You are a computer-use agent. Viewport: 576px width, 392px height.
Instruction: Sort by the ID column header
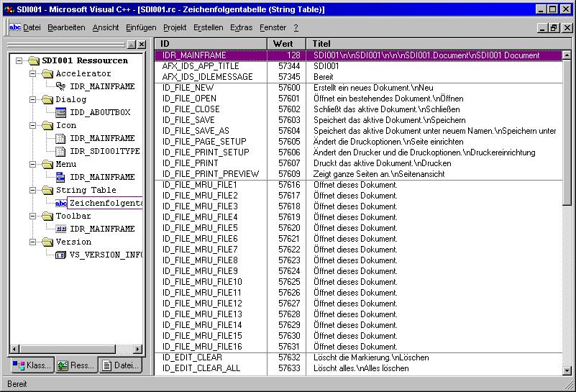point(211,44)
